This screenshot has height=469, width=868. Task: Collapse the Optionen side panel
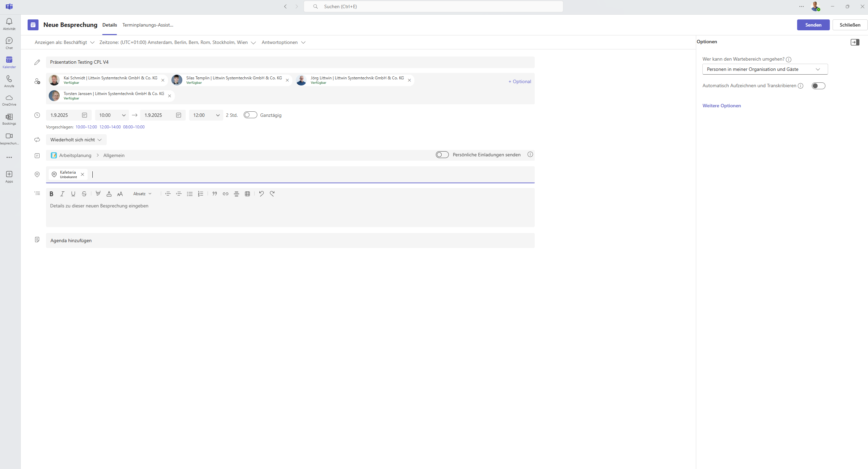click(x=855, y=42)
